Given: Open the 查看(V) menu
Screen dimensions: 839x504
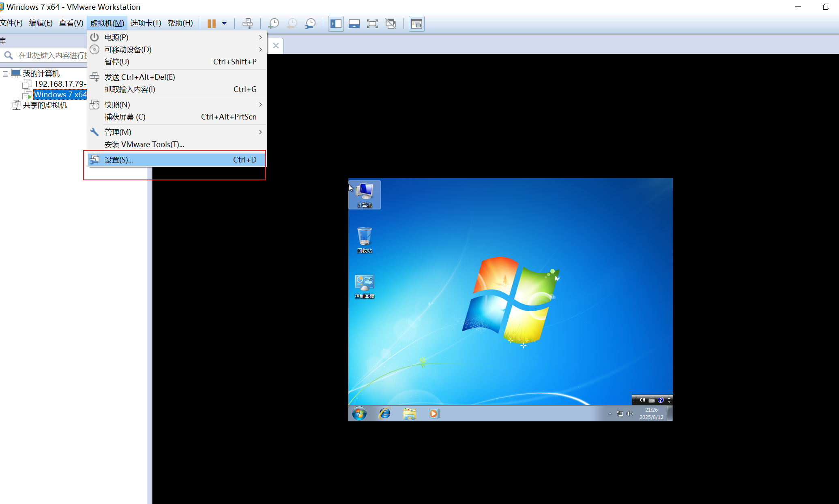Looking at the screenshot, I should [x=71, y=23].
